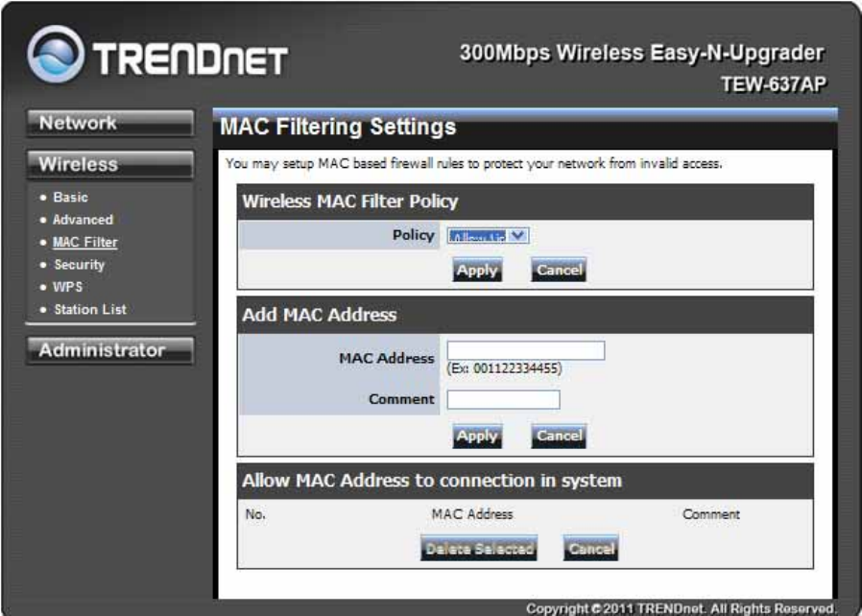Open the MAC Filter page link

(85, 243)
